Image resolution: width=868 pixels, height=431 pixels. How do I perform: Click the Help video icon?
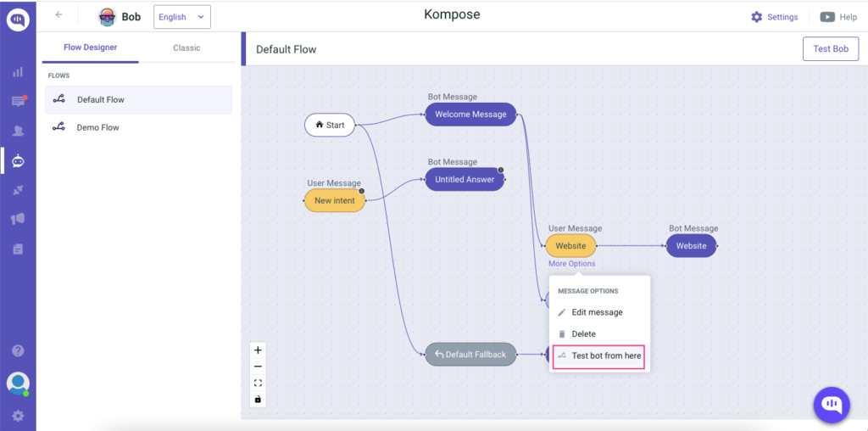coord(827,17)
